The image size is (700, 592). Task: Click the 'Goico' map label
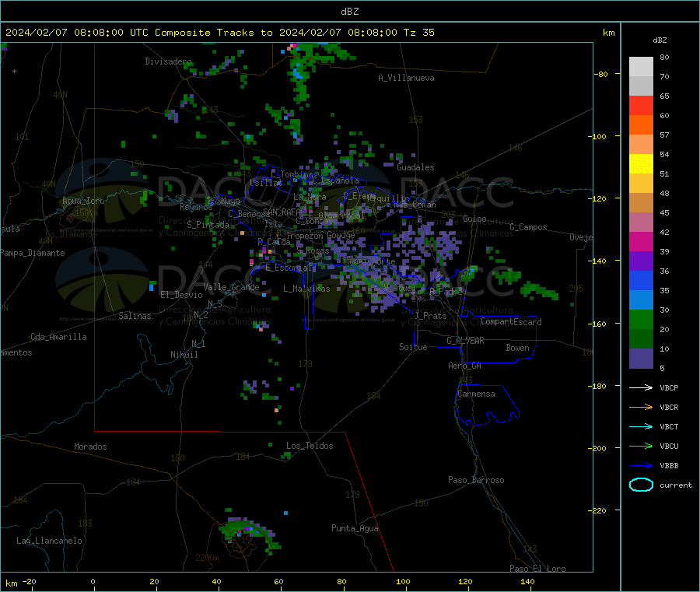[474, 219]
